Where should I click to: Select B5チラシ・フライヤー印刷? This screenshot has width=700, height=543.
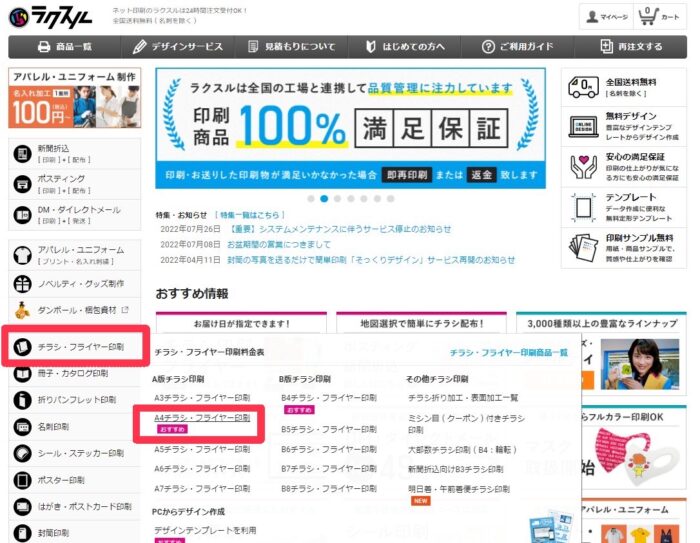click(329, 429)
